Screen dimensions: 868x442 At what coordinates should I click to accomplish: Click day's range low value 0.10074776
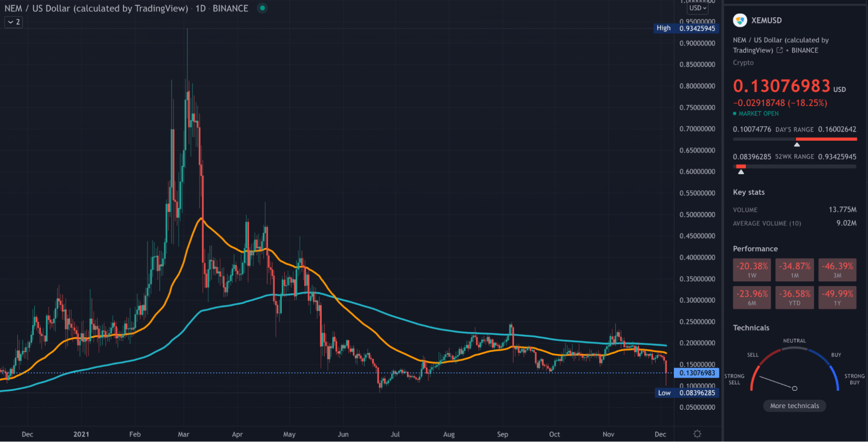tap(752, 129)
